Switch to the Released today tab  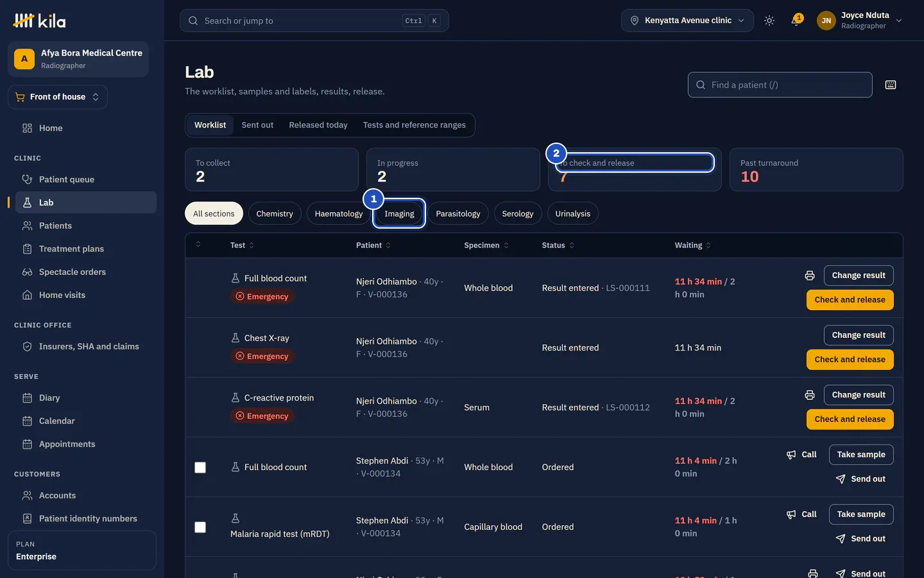pos(318,125)
